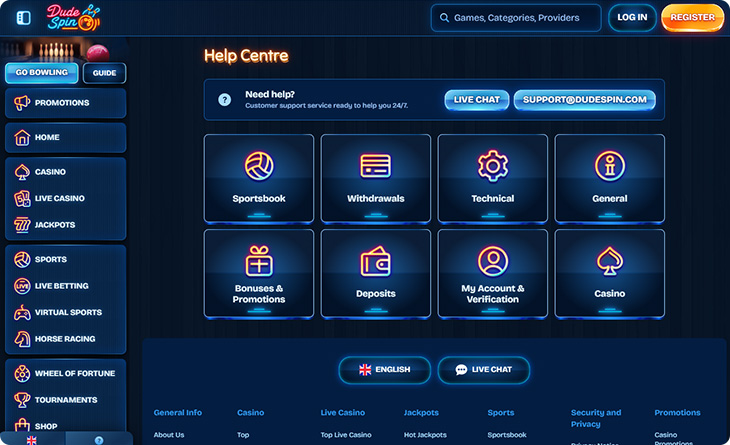Select the Technical gear icon tile
Image resolution: width=730 pixels, height=445 pixels.
(x=493, y=178)
